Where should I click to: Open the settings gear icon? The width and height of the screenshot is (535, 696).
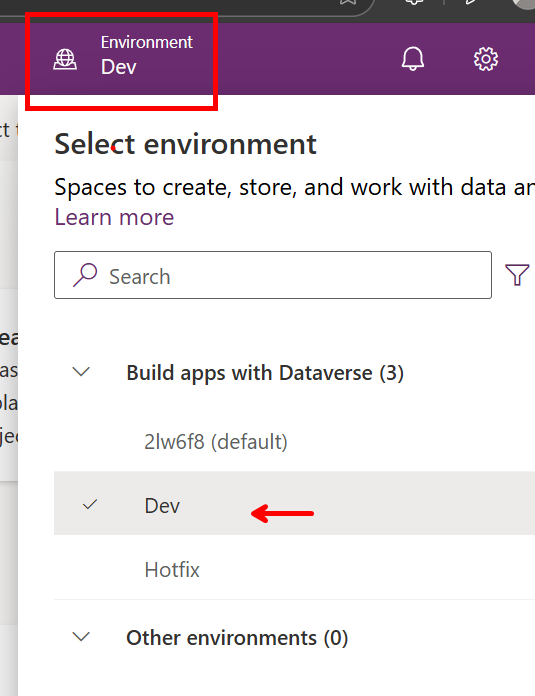(486, 59)
